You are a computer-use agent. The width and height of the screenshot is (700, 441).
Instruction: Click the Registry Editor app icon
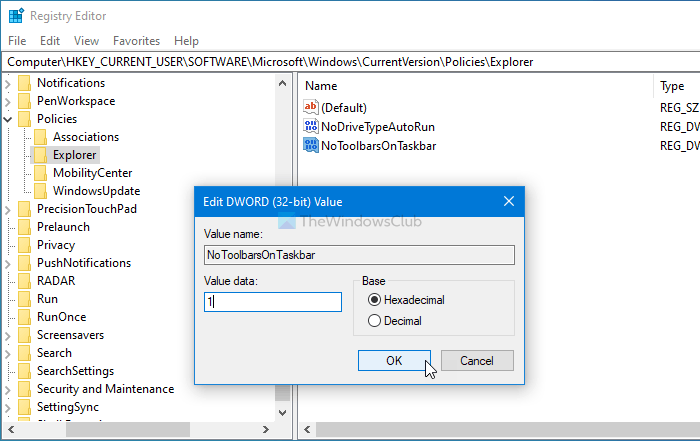pos(16,16)
